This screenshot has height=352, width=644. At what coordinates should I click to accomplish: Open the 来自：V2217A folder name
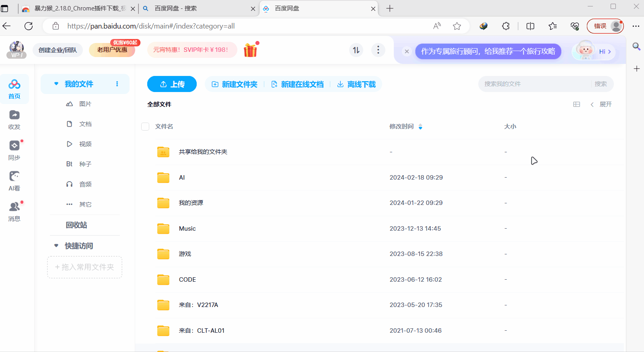point(198,305)
